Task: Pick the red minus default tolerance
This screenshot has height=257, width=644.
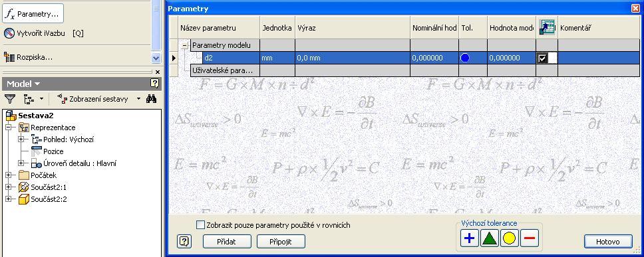Action: coord(530,238)
